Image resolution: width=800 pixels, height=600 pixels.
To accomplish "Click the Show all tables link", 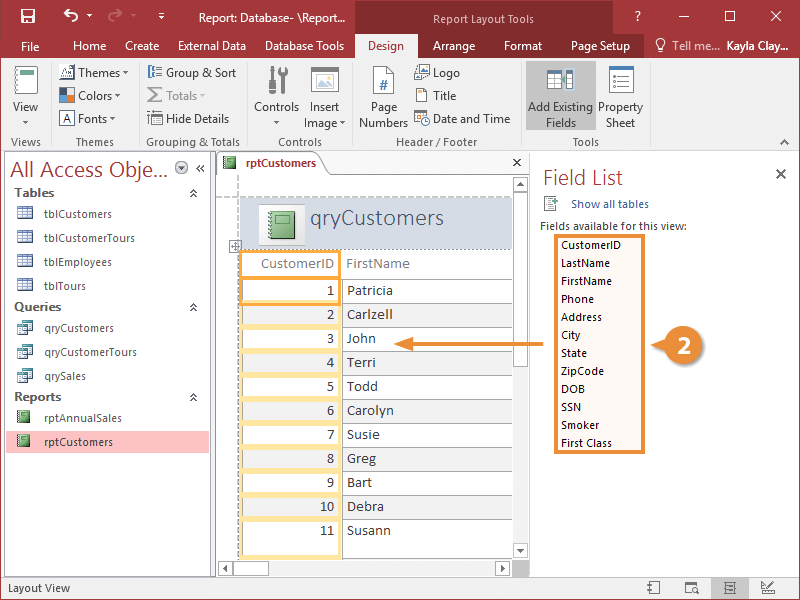I will point(609,205).
